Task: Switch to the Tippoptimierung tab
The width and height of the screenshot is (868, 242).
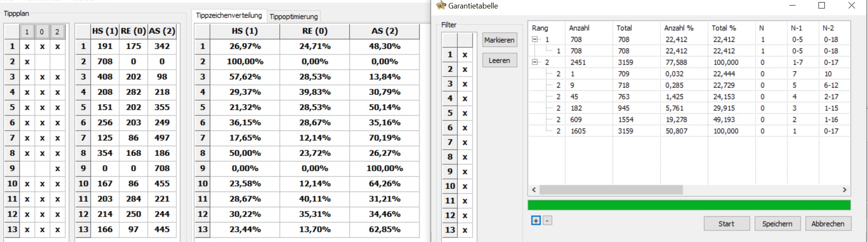Action: tap(294, 17)
